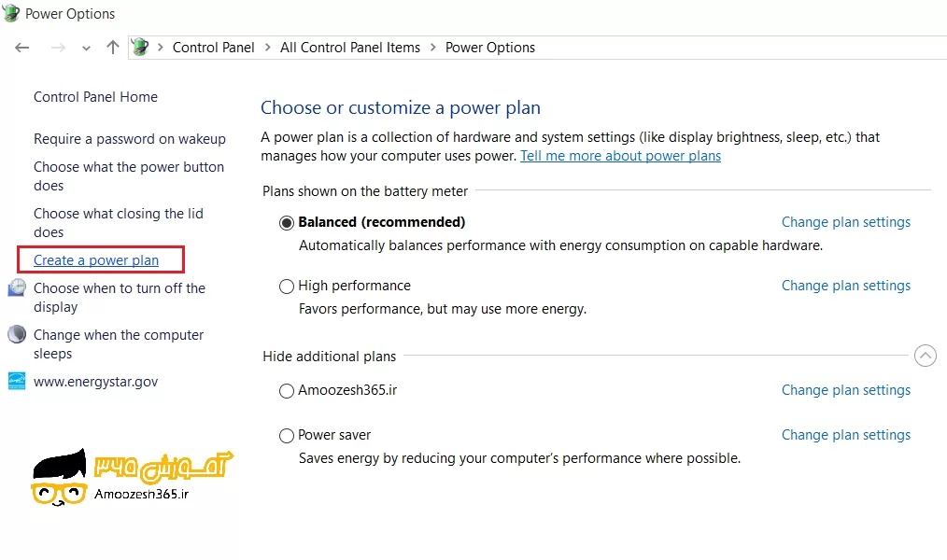Open the recent locations dropdown in navigation bar
This screenshot has height=560, width=947.
pyautogui.click(x=86, y=47)
